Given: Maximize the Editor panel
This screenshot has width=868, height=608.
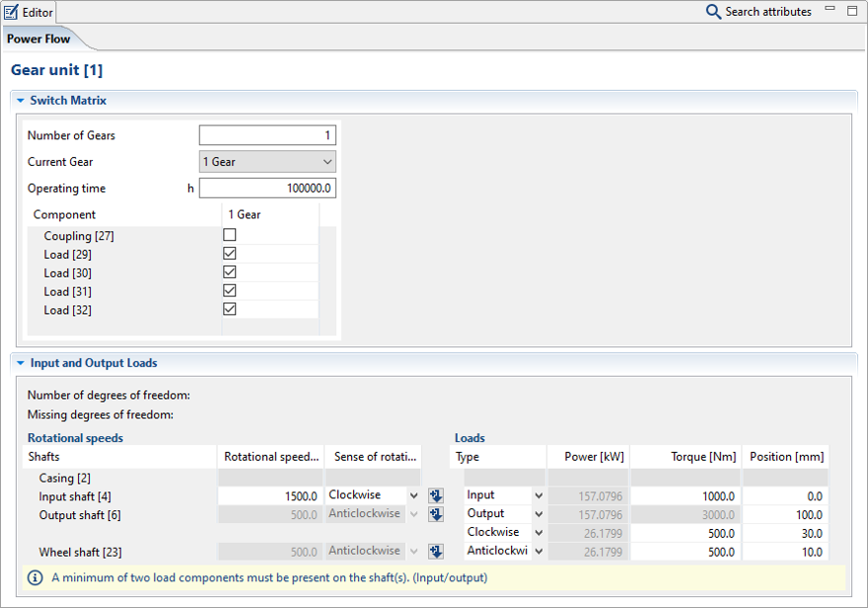Looking at the screenshot, I should 852,11.
